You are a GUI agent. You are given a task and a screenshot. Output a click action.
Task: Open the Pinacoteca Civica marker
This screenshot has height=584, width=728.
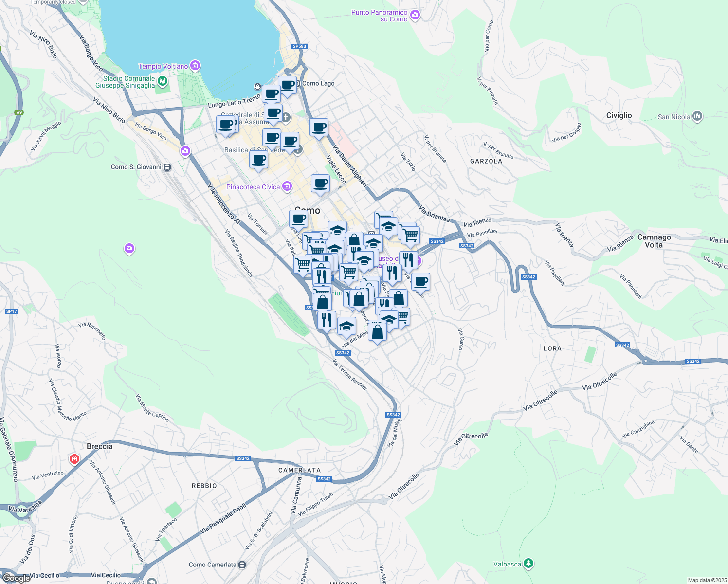(x=287, y=186)
